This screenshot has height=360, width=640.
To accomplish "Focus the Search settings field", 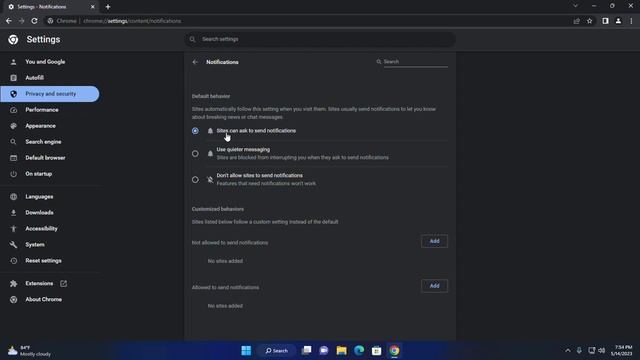I will coord(320,39).
